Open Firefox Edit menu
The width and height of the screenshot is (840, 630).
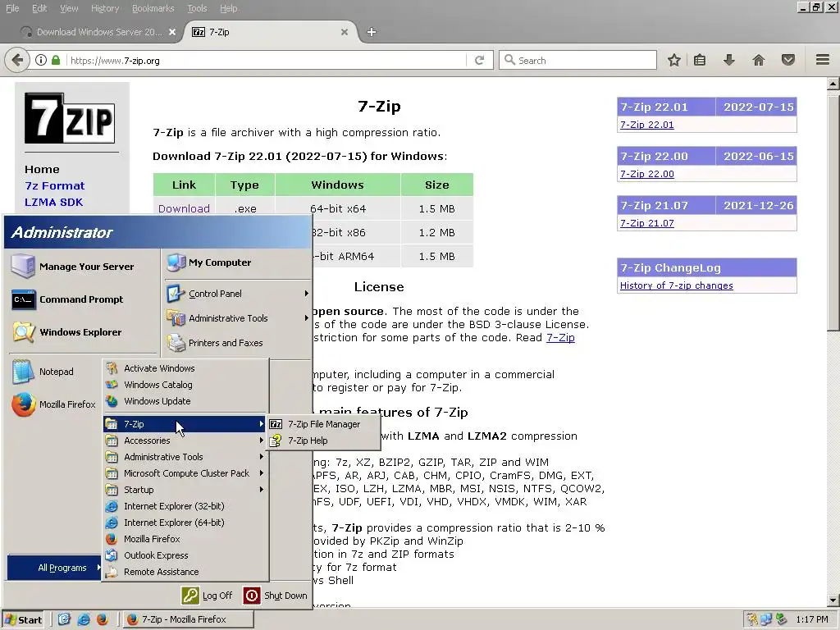click(39, 8)
